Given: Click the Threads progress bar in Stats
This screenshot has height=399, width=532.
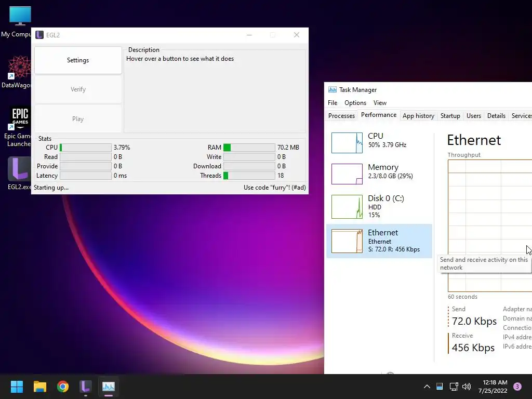Looking at the screenshot, I should pyautogui.click(x=249, y=176).
